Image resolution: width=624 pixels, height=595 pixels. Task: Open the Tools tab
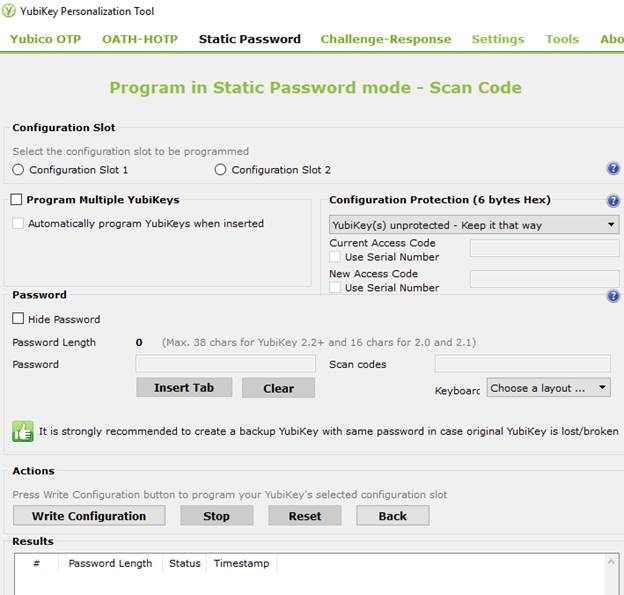point(562,39)
